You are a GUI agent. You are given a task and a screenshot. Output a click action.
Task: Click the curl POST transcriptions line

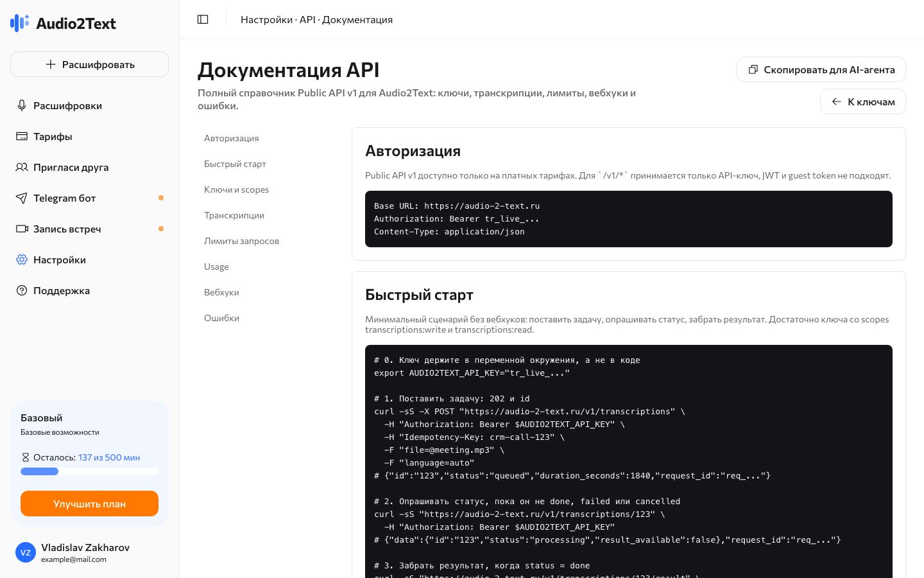(x=529, y=412)
